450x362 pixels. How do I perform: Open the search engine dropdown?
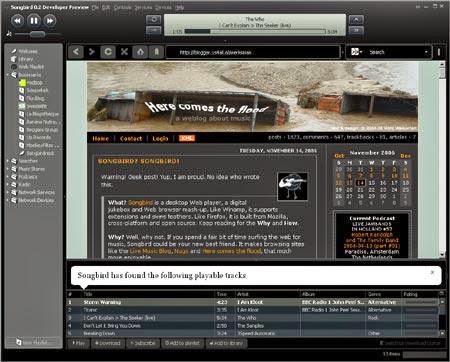click(x=357, y=52)
